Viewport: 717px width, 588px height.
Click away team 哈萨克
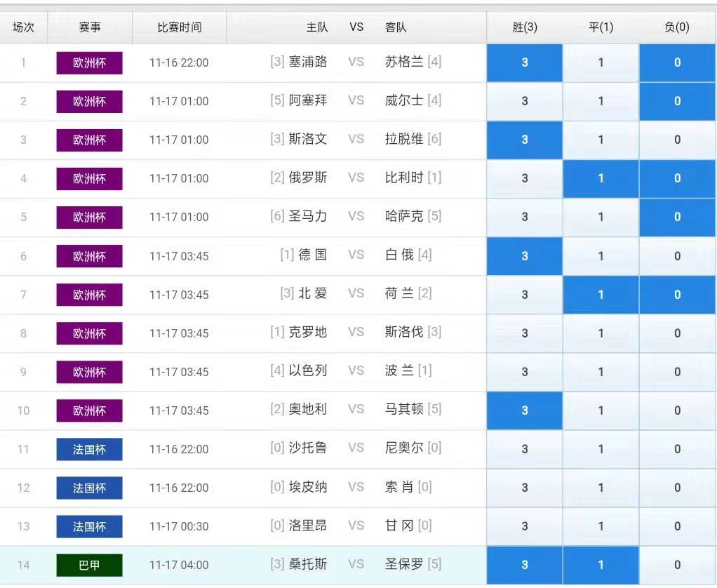(404, 216)
